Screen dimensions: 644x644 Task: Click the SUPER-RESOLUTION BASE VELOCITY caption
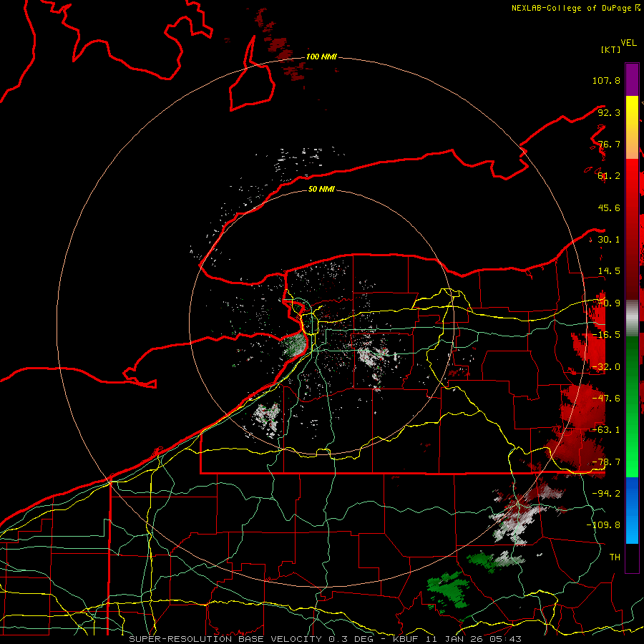coord(326,639)
